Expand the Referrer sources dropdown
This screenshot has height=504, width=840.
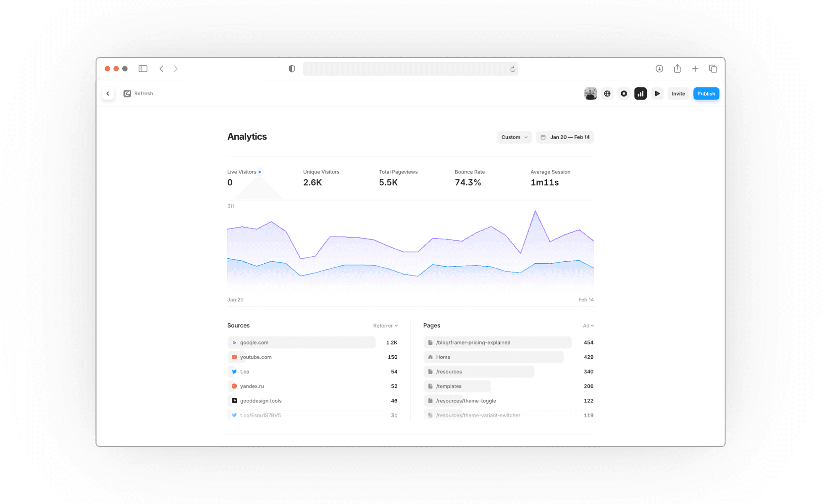(x=385, y=326)
